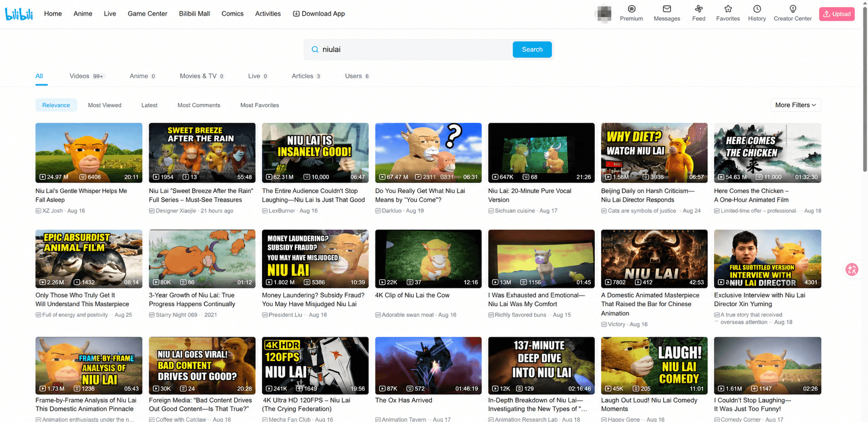Screen dimensions: 868x422
Task: Open title 'Niu Lai's Gentle Whisper Helps Me Fall Asleep'
Action: (x=81, y=195)
